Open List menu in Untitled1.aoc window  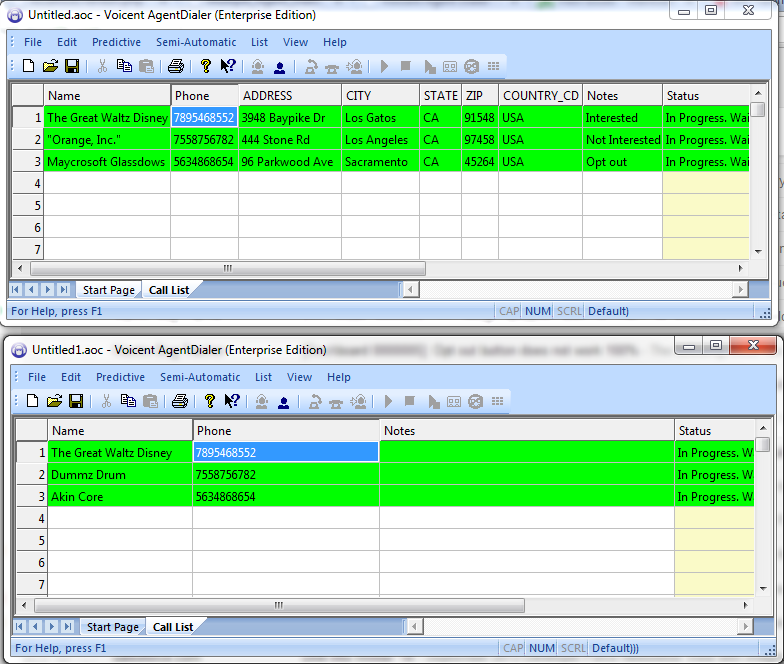[264, 377]
